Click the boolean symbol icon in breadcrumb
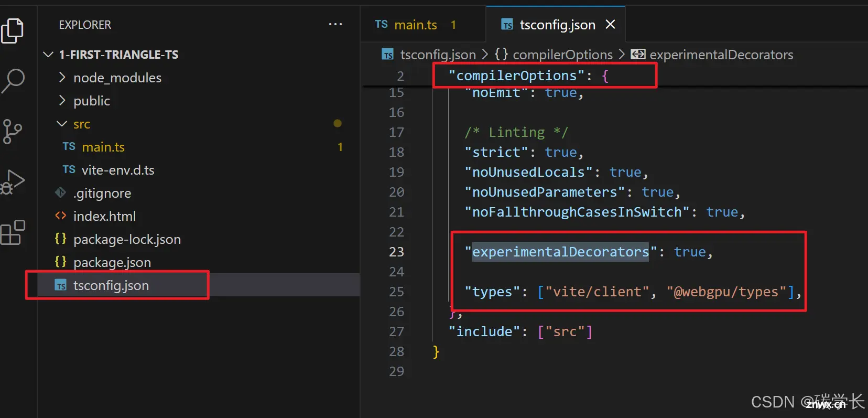The width and height of the screenshot is (868, 418). [x=638, y=54]
